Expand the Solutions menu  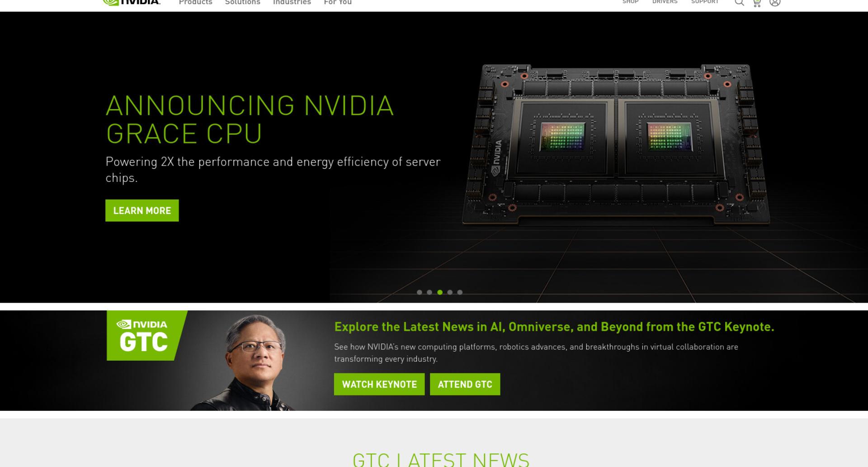point(243,2)
